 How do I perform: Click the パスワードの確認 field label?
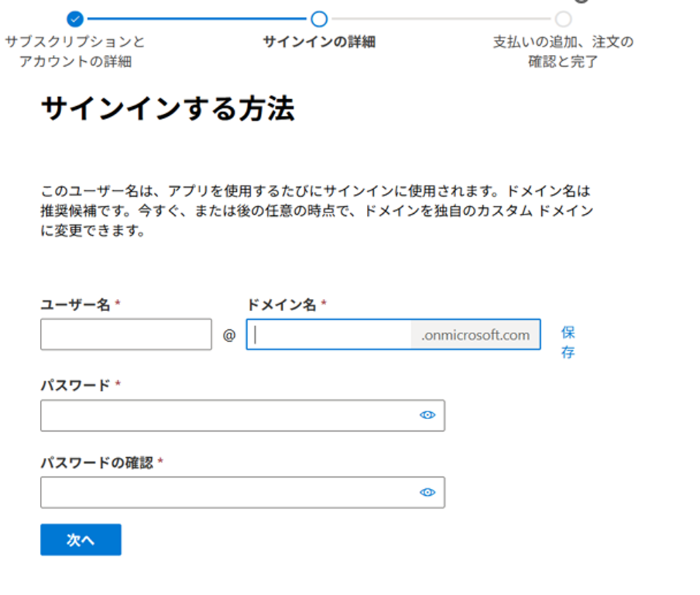pos(97,462)
